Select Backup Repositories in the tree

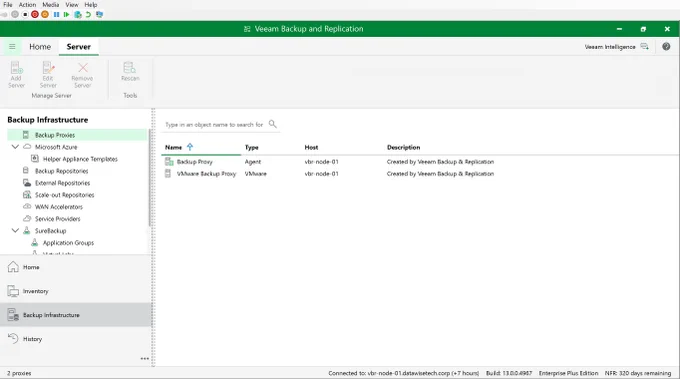[x=62, y=171]
